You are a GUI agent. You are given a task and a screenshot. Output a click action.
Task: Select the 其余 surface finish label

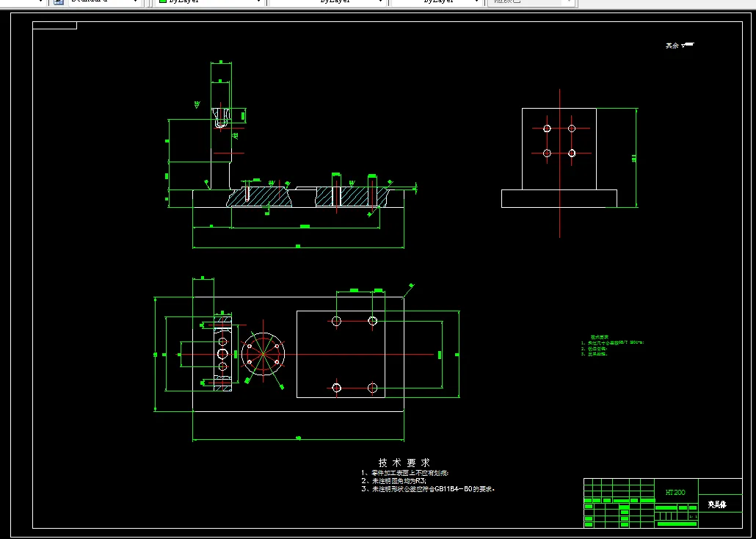pos(672,46)
